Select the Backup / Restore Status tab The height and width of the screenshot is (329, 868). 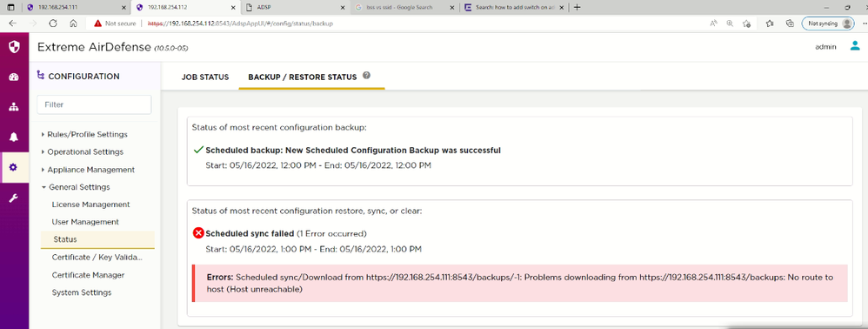tap(303, 77)
